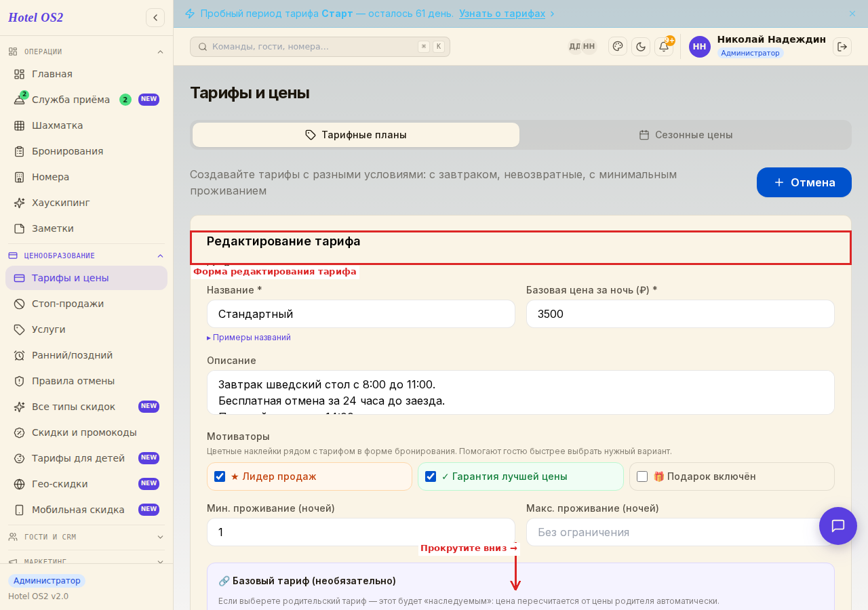Image resolution: width=868 pixels, height=610 pixels.
Task: Click the Редактирование тарифа heading
Action: click(283, 241)
